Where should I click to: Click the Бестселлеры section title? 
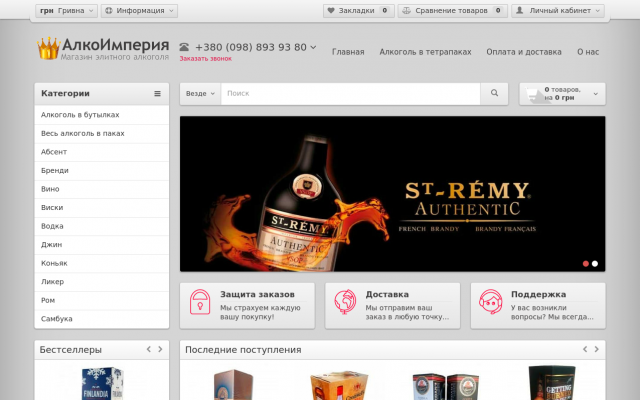pyautogui.click(x=71, y=350)
